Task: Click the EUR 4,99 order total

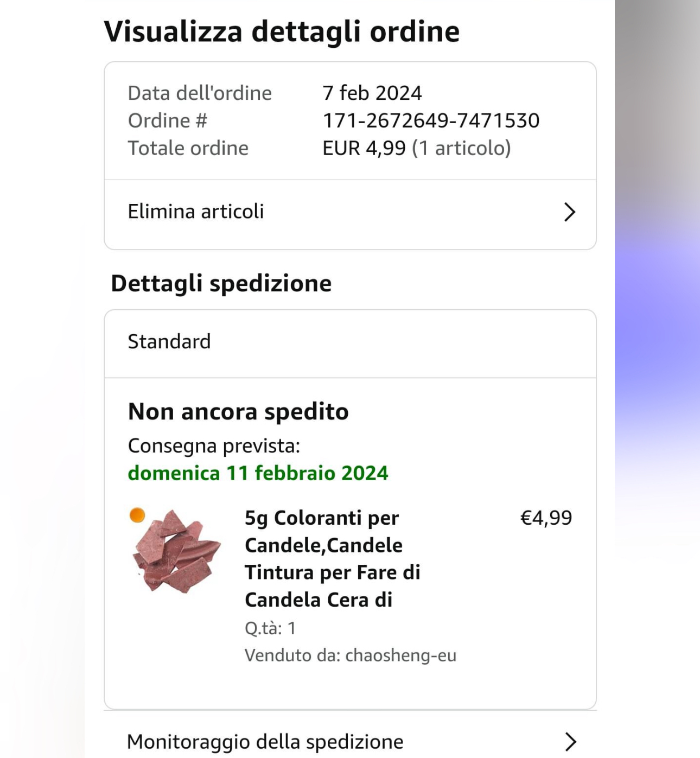Action: pos(364,148)
